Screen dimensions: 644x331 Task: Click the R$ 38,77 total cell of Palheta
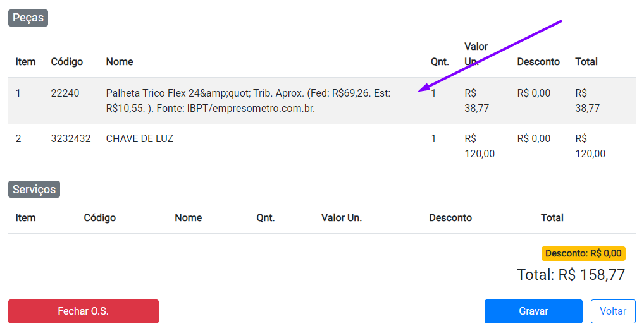(587, 100)
